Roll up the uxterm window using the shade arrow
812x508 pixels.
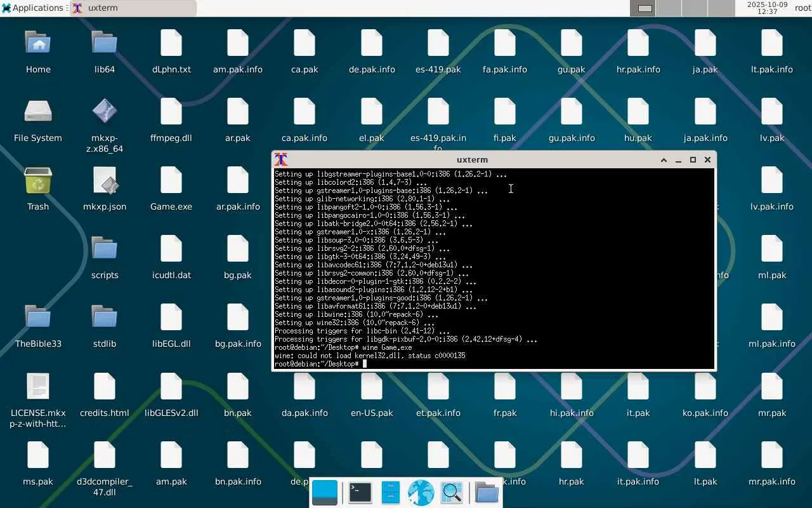(664, 160)
